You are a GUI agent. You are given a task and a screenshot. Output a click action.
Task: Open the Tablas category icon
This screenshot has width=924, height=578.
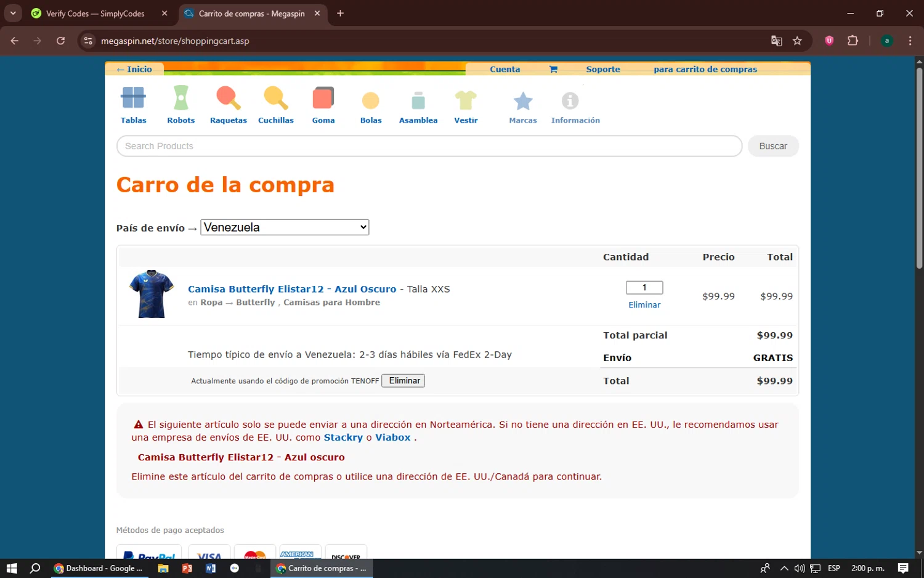coord(133,98)
